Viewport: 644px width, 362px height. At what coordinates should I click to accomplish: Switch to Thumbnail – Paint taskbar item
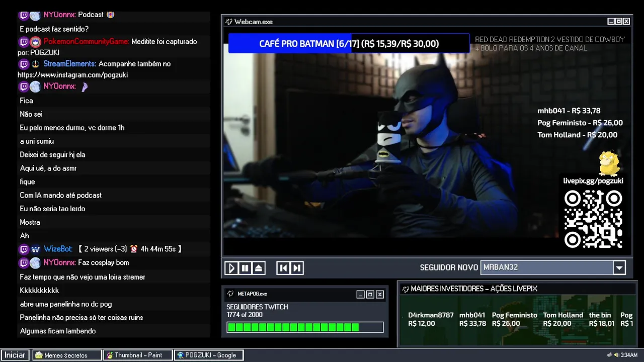click(x=138, y=355)
